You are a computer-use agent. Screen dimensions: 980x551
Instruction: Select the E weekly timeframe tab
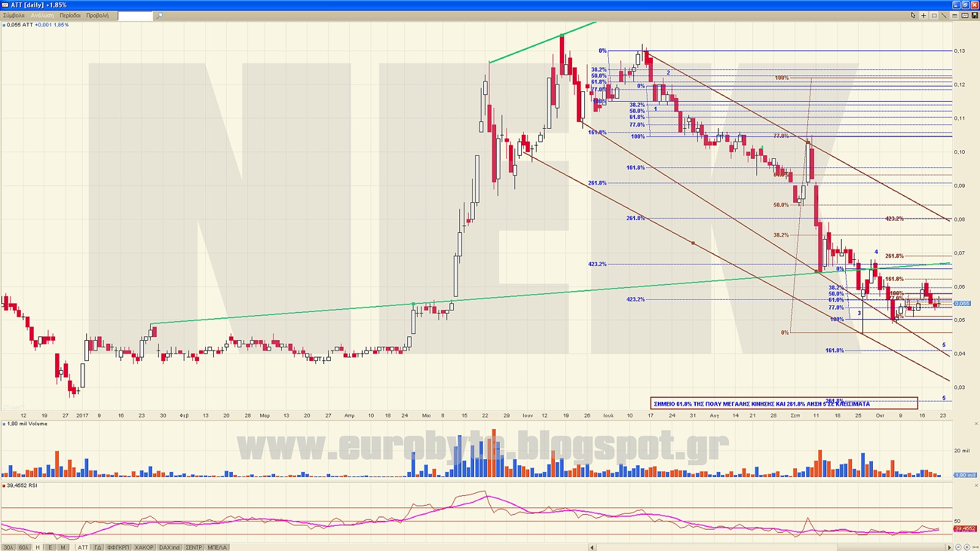[x=50, y=547]
